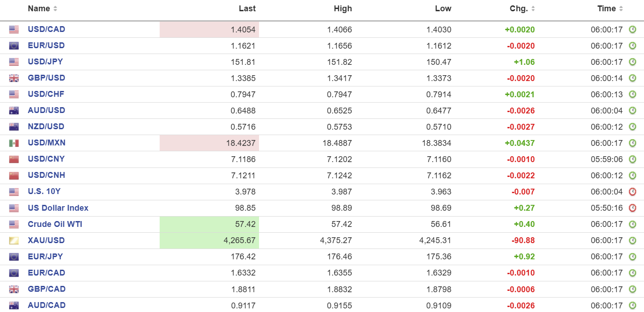Click the UK flag icon beside GBP/USD
This screenshot has height=312, width=644.
point(14,78)
